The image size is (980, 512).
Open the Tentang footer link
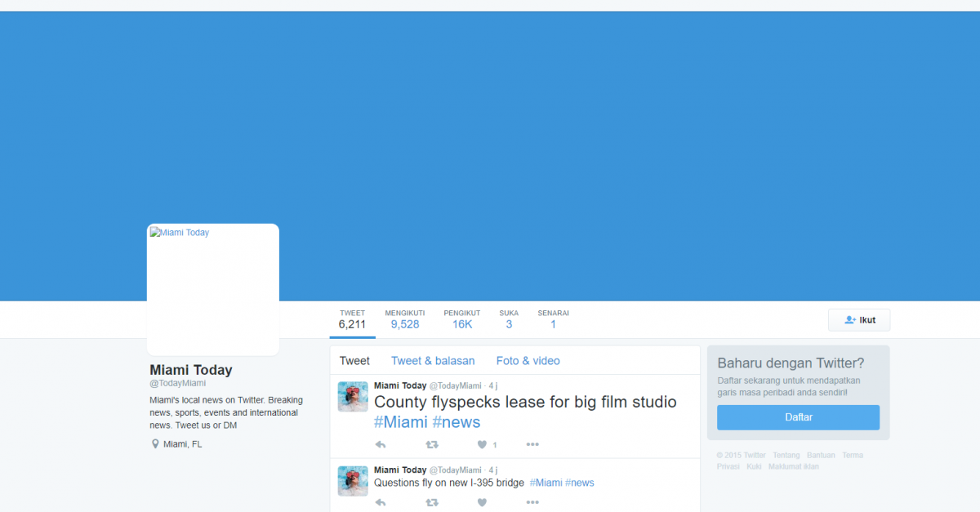tap(786, 456)
